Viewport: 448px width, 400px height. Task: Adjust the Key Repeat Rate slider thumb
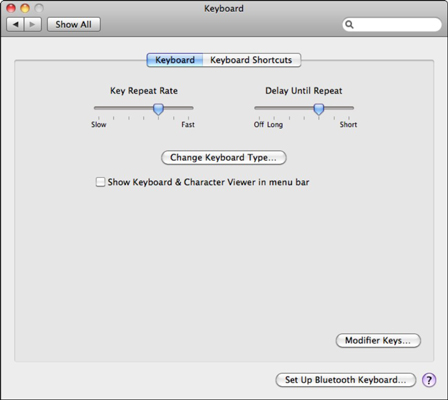coord(158,109)
